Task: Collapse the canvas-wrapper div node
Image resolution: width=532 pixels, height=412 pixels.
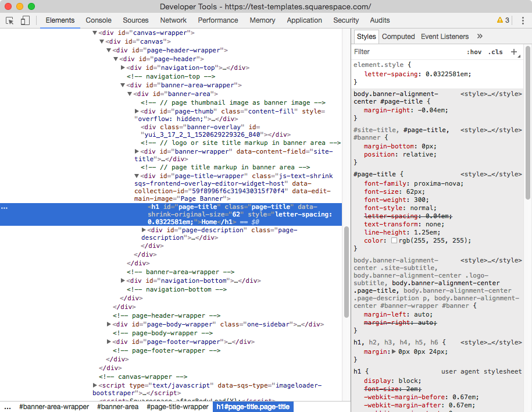Action: (95, 33)
